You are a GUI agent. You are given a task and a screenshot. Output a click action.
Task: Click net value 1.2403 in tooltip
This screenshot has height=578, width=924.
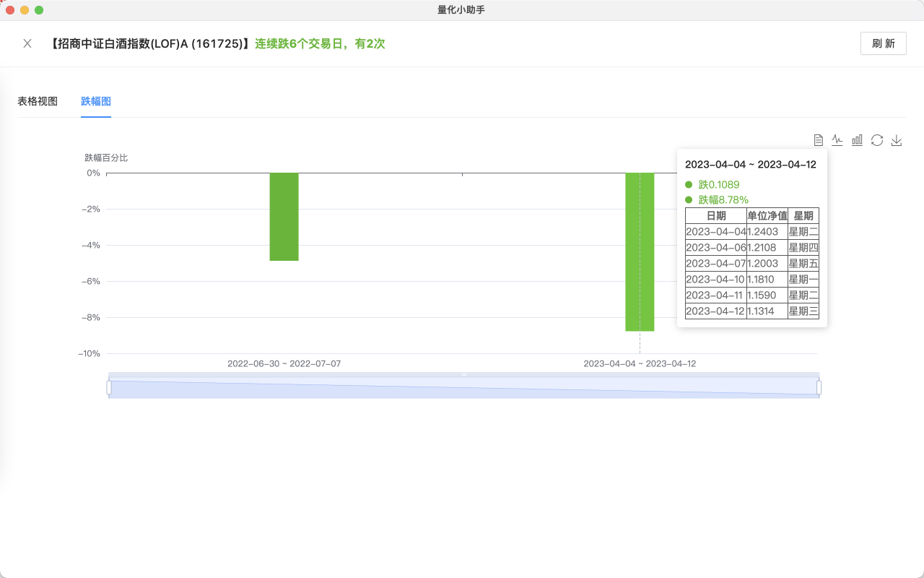pos(767,232)
